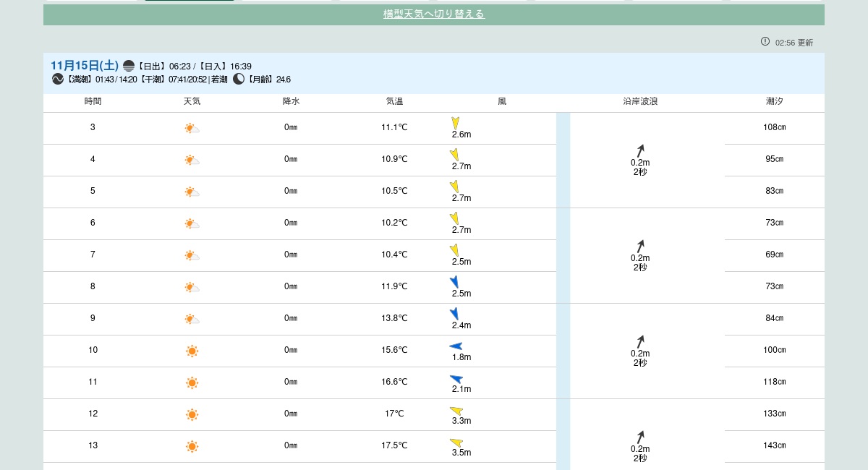
Task: Click the yellow wind arrow showing 3.5m
Action: click(x=456, y=443)
